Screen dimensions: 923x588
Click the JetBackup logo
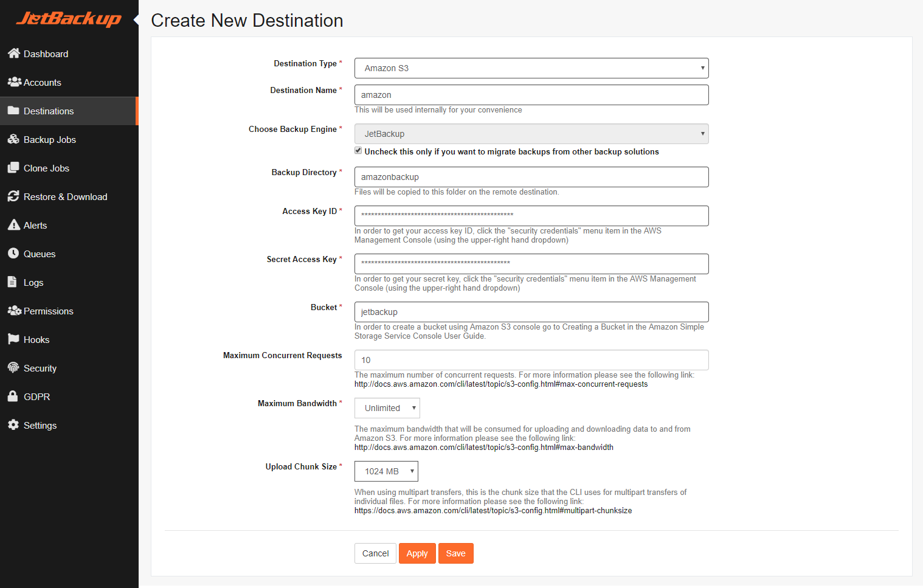click(69, 19)
